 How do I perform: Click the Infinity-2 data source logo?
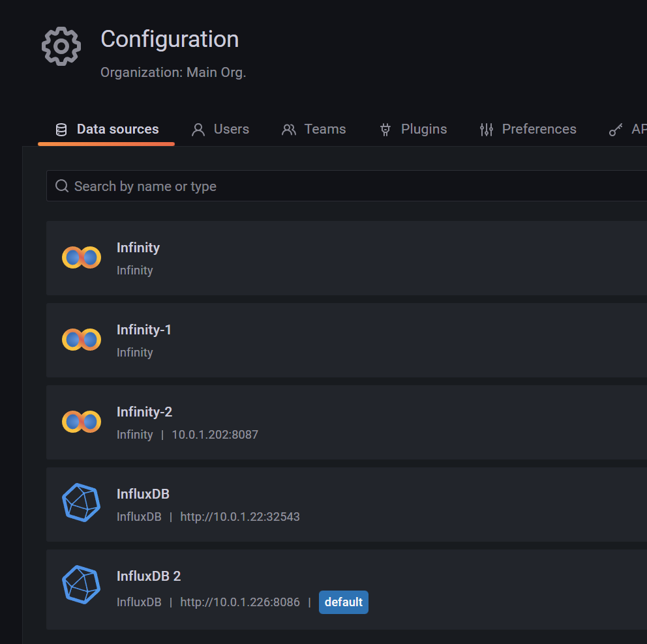(x=82, y=421)
